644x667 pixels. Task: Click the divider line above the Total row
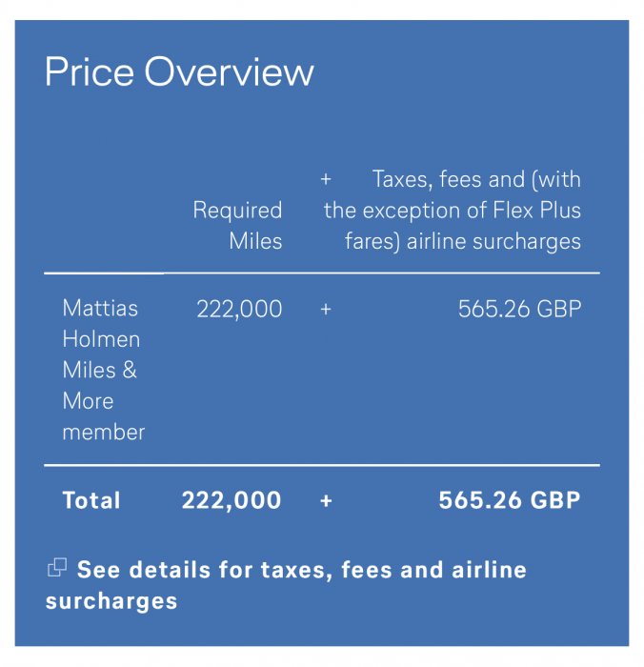[322, 465]
